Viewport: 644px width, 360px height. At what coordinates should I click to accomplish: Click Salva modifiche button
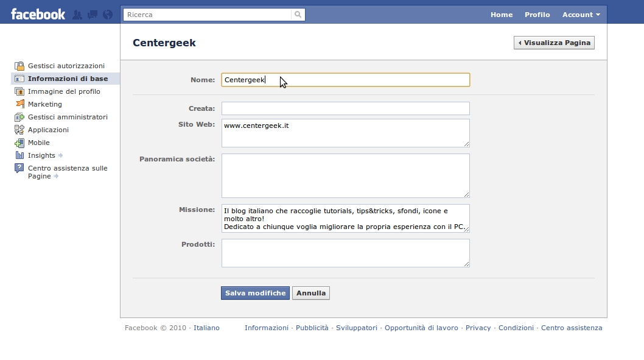pos(255,293)
